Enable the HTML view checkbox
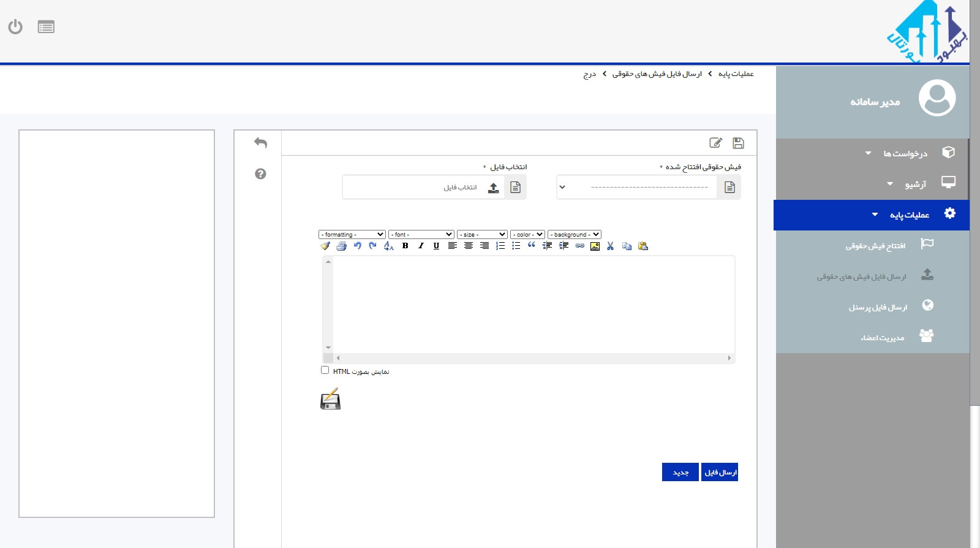The image size is (980, 548). pos(325,370)
